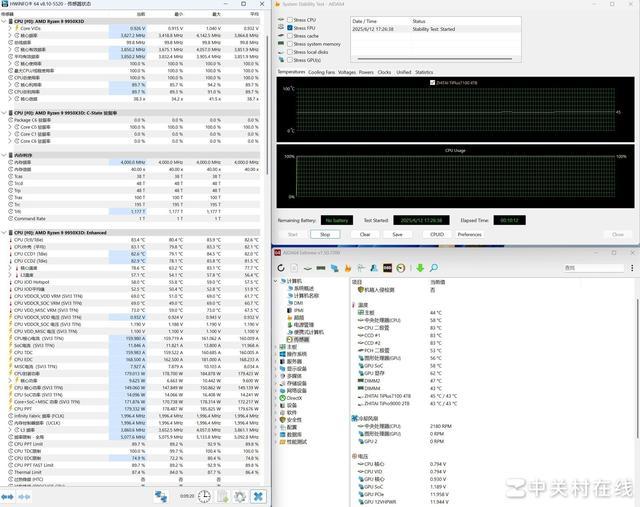Click the user figure toolbar icon in AIDA64
This screenshot has width=640, height=507.
coord(373,268)
